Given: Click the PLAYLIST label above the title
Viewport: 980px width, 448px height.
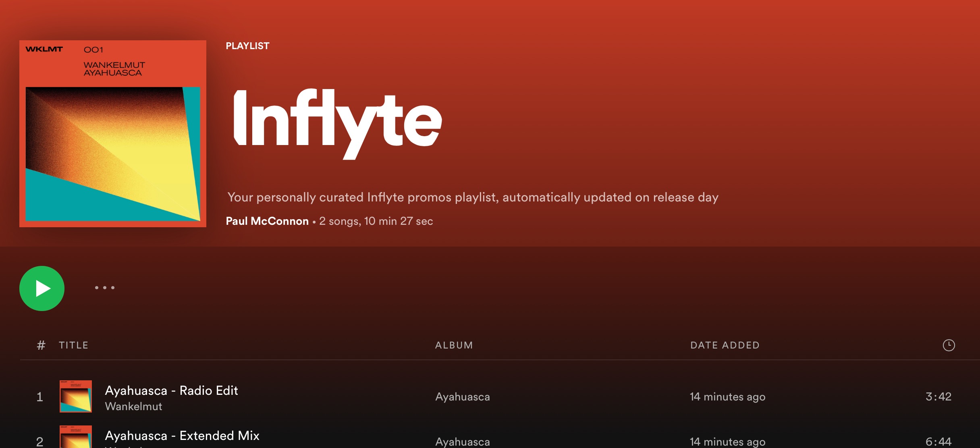Looking at the screenshot, I should [x=247, y=46].
